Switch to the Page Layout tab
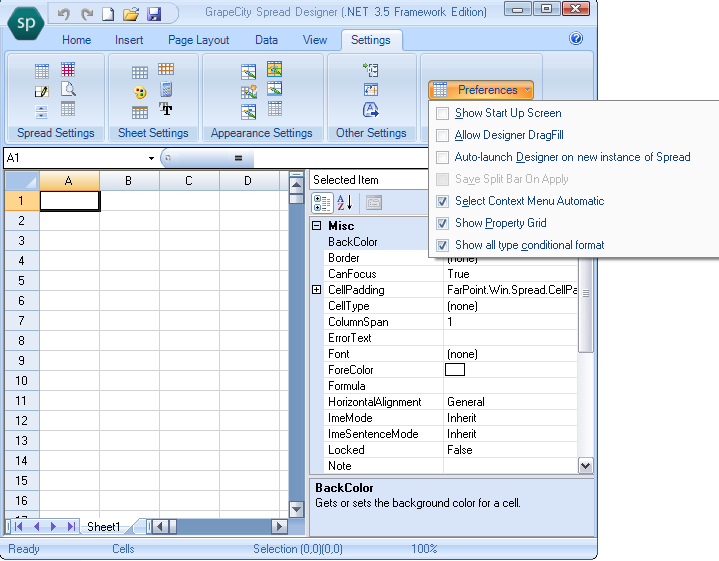 pos(199,40)
